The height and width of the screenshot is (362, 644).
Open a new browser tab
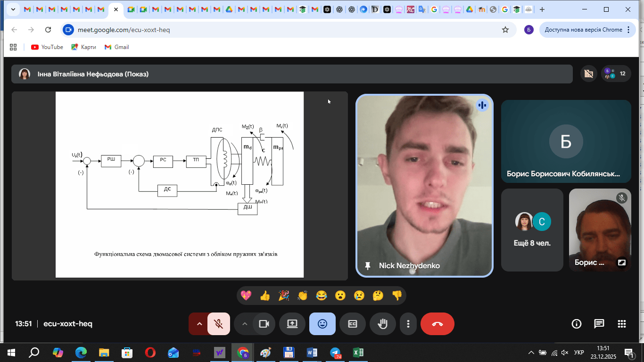tap(542, 9)
